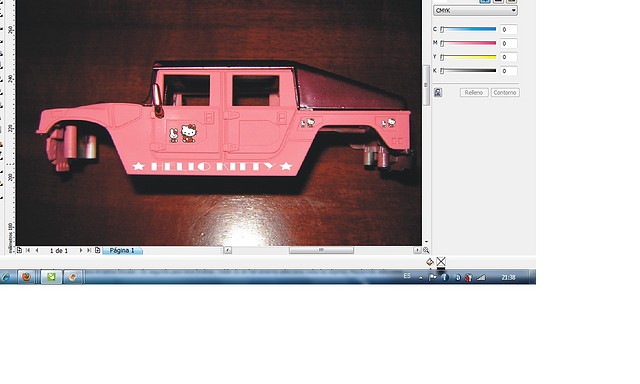The height and width of the screenshot is (384, 640).
Task: Click the zoom navigator magnifier icon
Action: pos(426,250)
